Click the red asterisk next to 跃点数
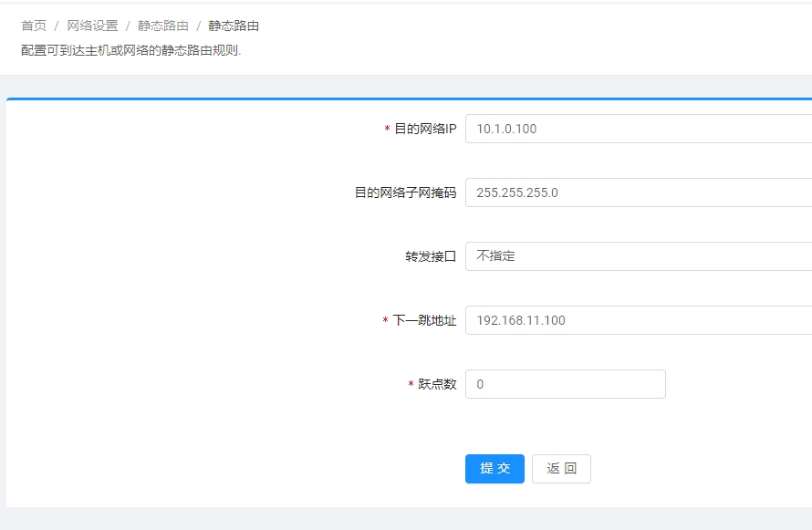 [411, 386]
